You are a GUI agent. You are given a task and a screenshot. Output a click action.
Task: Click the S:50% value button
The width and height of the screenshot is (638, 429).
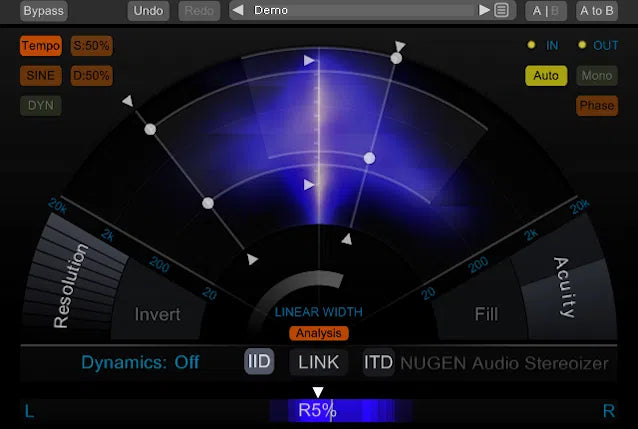pyautogui.click(x=92, y=46)
